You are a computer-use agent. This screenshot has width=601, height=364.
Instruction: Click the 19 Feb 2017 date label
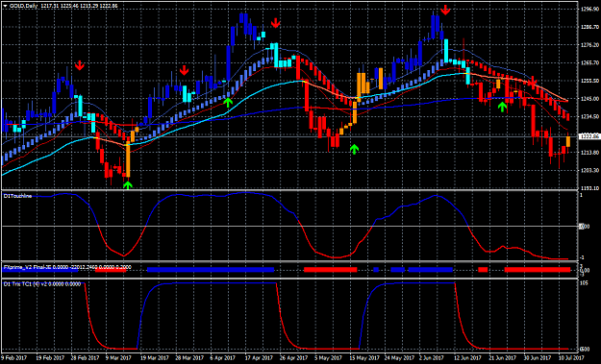[x=49, y=358]
